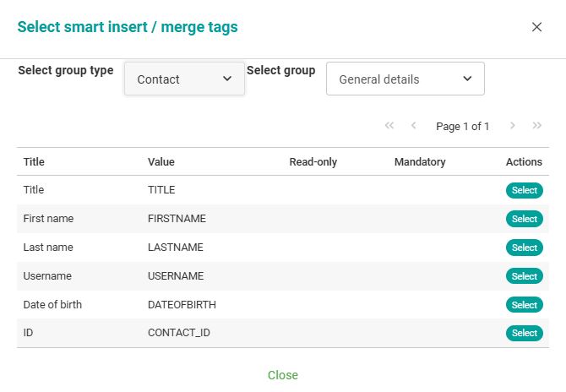This screenshot has height=392, width=566.
Task: Go to previous page arrow
Action: 414,126
